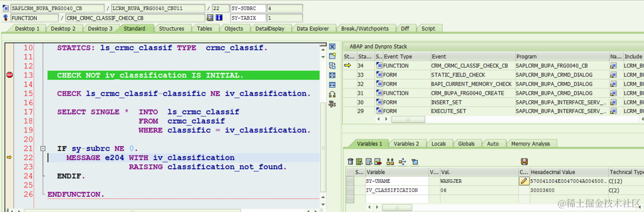The image size is (644, 212).
Task: Click the save floppy disk icon
Action: pyautogui.click(x=524, y=162)
